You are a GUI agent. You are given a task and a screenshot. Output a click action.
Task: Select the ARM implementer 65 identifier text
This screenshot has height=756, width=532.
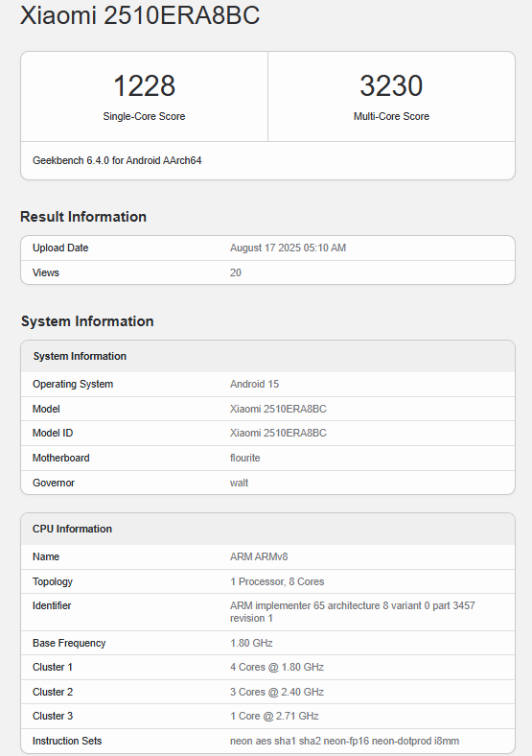[x=353, y=612]
